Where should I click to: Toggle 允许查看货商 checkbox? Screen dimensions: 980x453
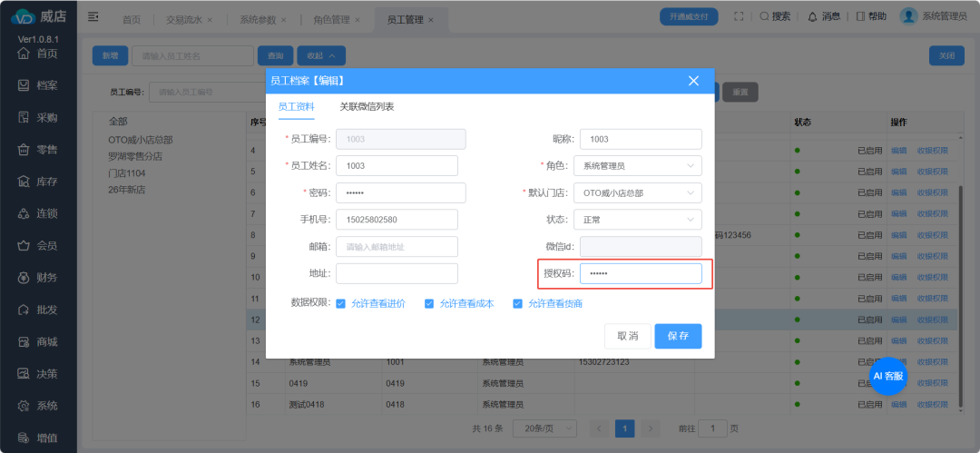517,304
